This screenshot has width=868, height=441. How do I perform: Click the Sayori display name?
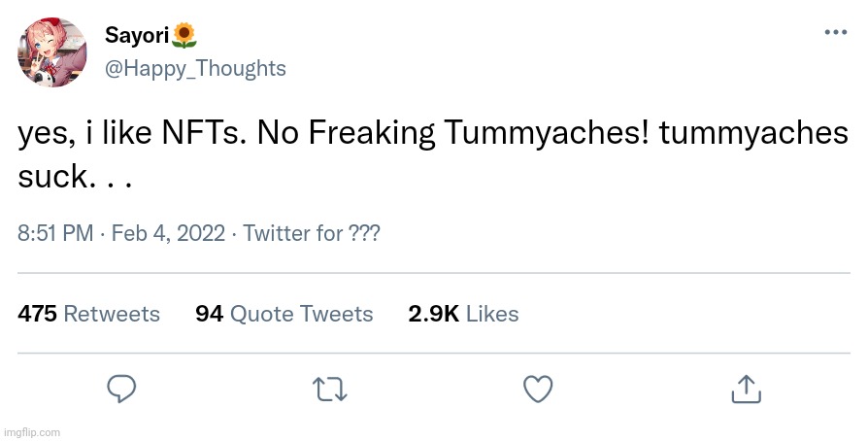[137, 37]
